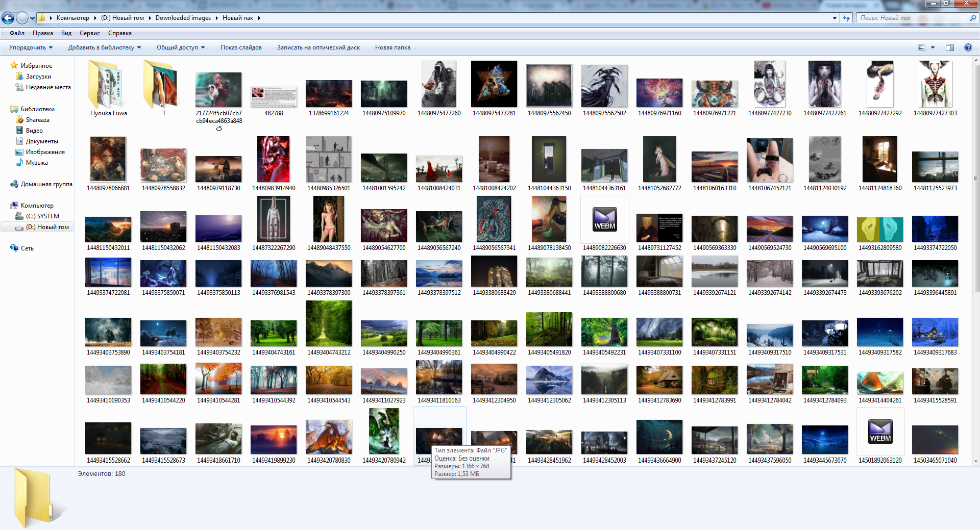Click file name 14503465071040
This screenshot has width=980, height=530.
tap(935, 460)
